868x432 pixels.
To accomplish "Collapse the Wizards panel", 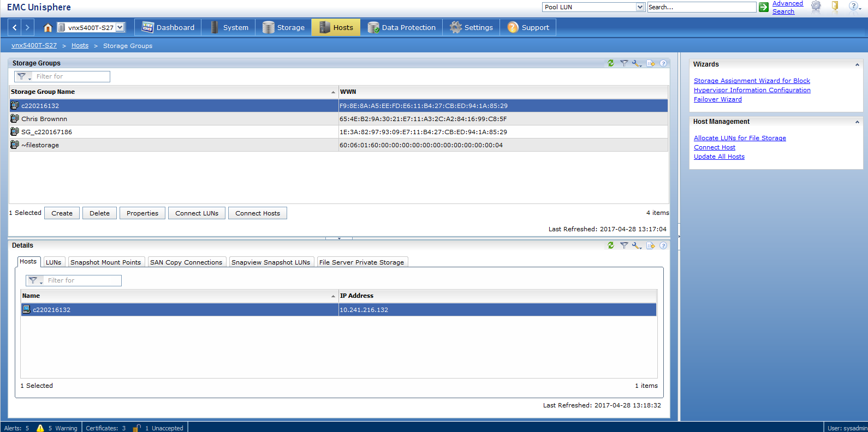I will (x=857, y=65).
